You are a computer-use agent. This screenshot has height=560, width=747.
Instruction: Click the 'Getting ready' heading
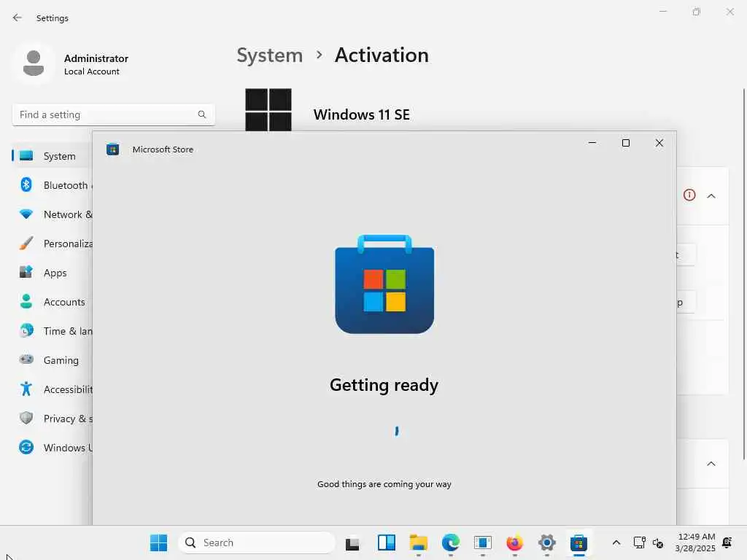[384, 385]
